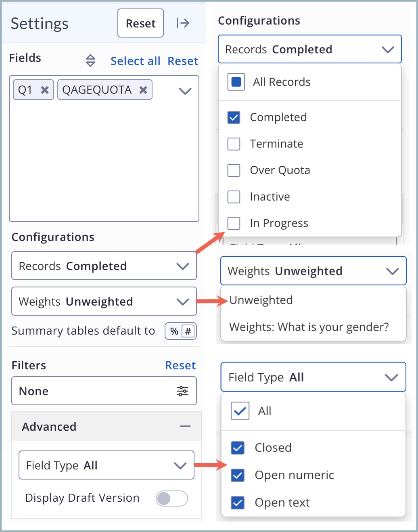The image size is (418, 532).
Task: Check the Terminate records checkbox
Action: [x=234, y=144]
